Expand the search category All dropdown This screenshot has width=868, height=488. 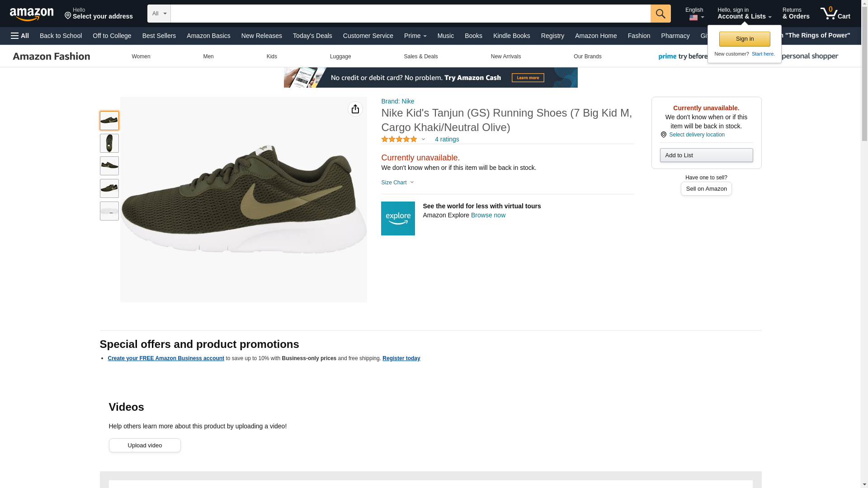159,14
